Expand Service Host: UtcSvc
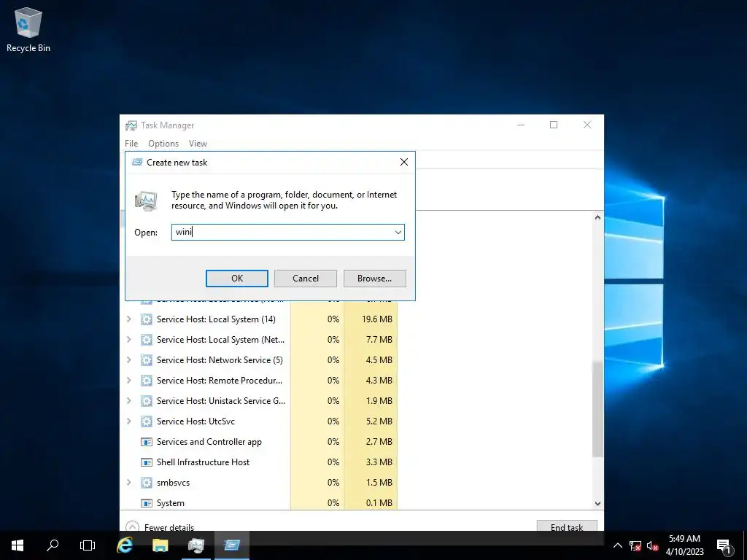The width and height of the screenshot is (747, 560). click(128, 421)
